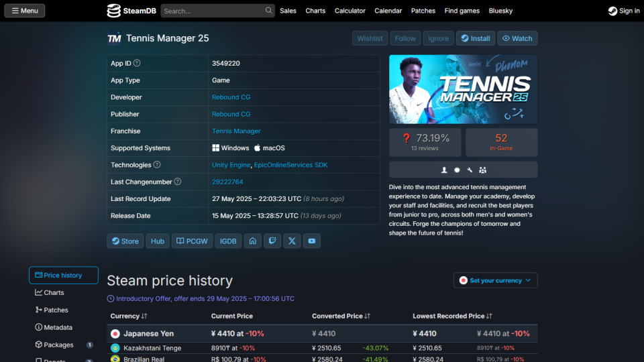
Task: Open the IGDB button
Action: click(228, 241)
